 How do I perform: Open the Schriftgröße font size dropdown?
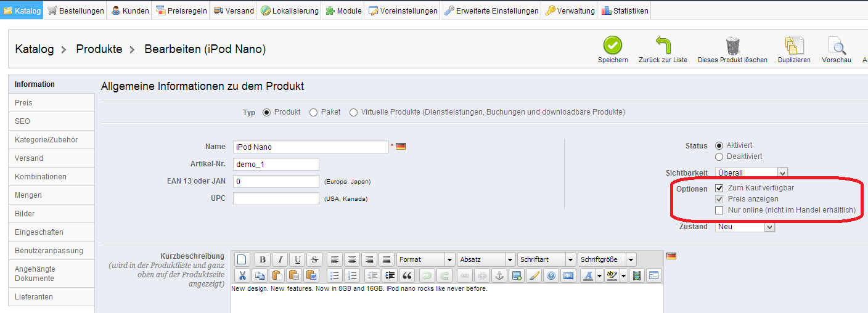click(x=607, y=259)
